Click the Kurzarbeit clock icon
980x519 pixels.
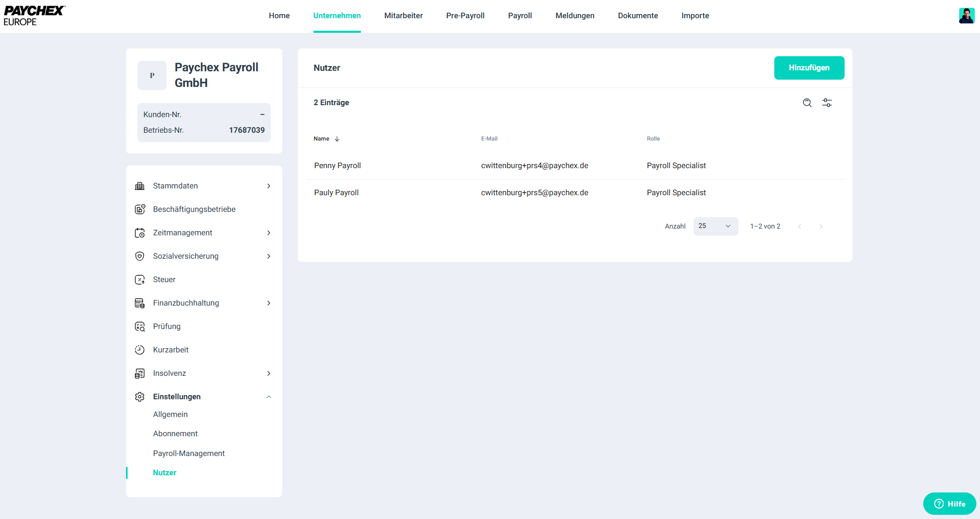[140, 350]
